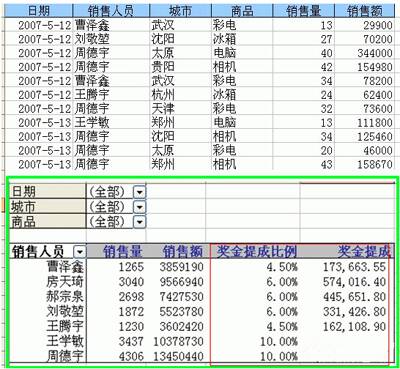Click the 奖金提成 pivot column header
Viewport: 400px width, 369px height.
click(x=364, y=251)
